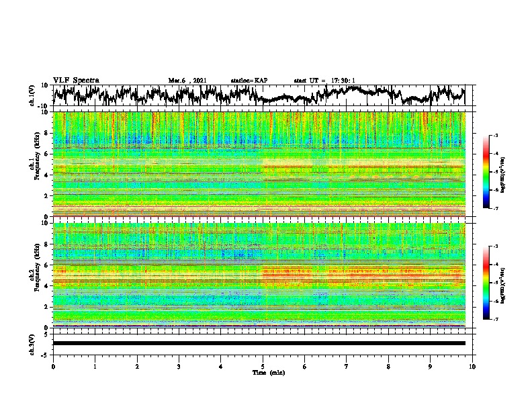Click time axis tick label "2"
This screenshot has height=411, width=532.
pos(137,367)
